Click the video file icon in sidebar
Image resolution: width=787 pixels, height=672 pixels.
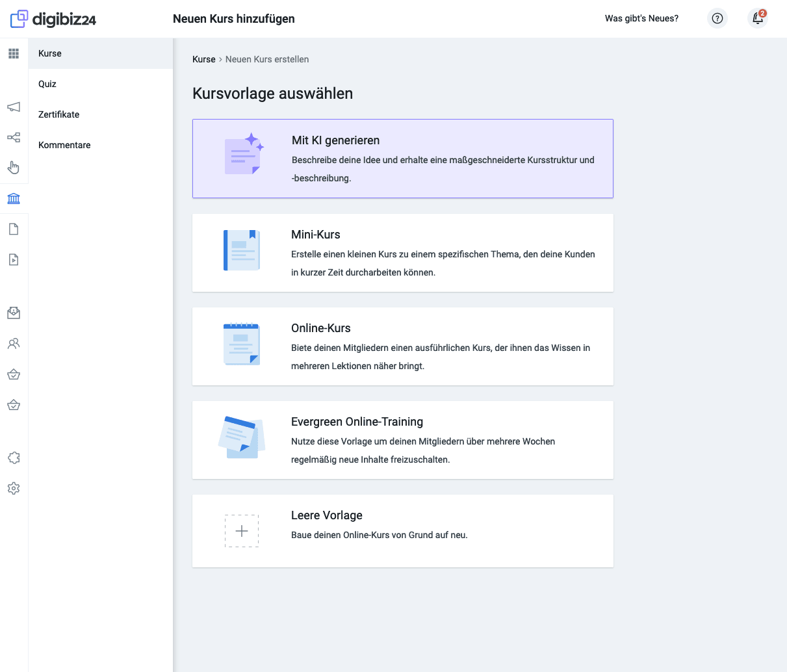(14, 259)
